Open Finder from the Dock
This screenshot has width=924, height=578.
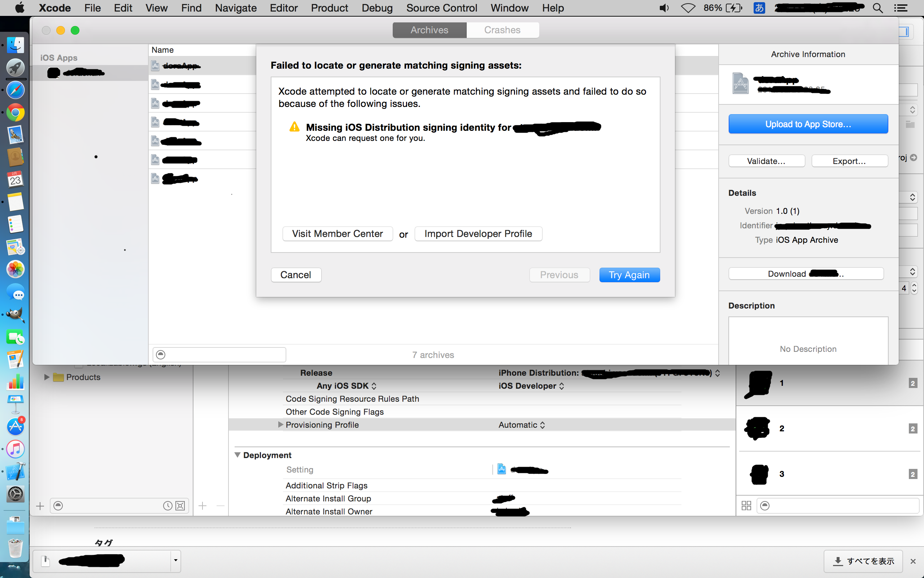pos(16,45)
